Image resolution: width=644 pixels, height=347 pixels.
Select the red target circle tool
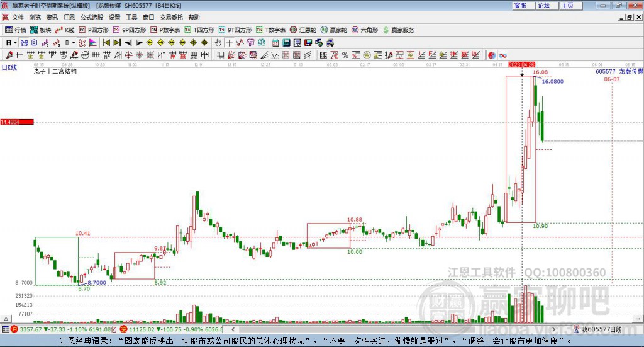click(x=128, y=55)
